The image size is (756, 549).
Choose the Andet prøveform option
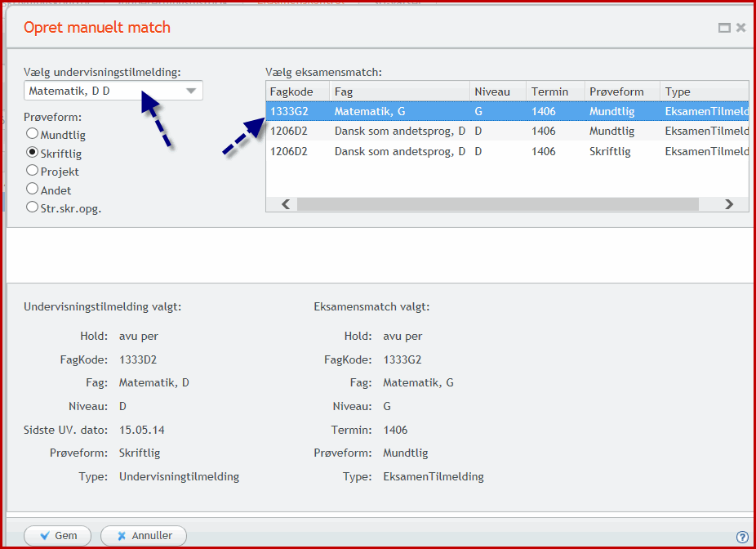point(33,189)
